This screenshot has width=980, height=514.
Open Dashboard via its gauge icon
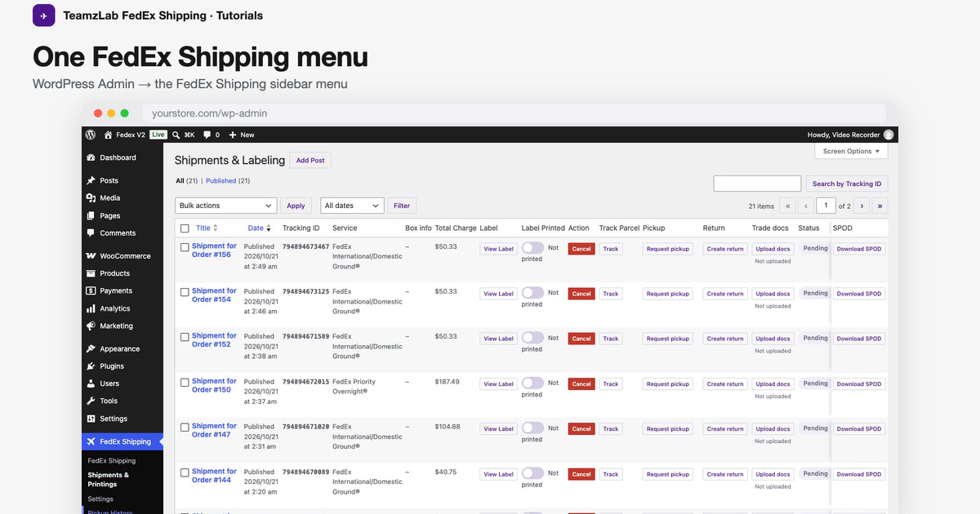tap(91, 157)
